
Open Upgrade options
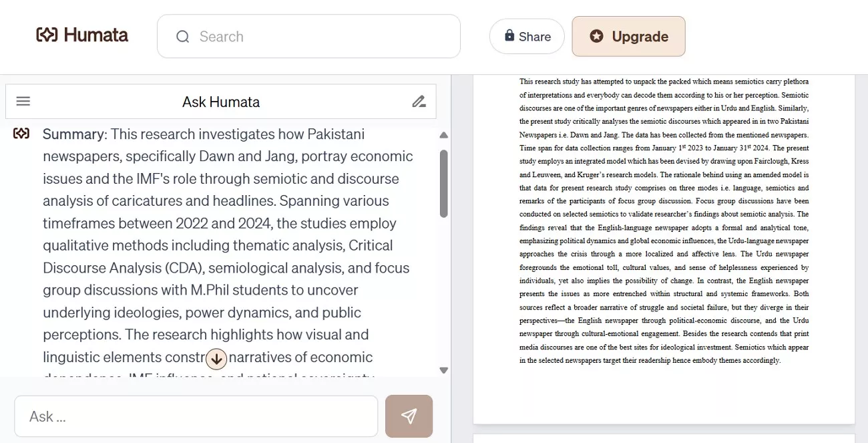click(x=628, y=37)
